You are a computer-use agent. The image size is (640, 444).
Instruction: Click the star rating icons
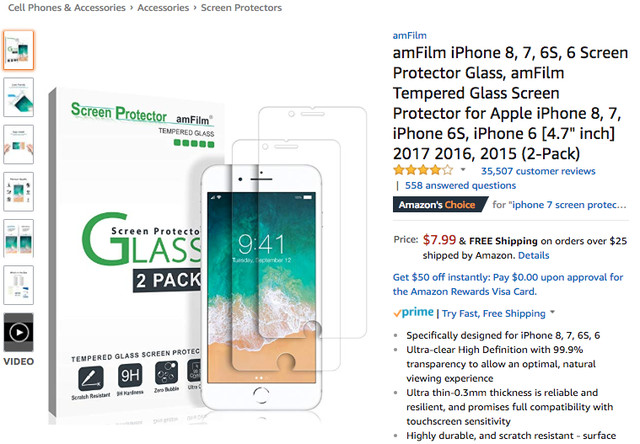click(423, 170)
